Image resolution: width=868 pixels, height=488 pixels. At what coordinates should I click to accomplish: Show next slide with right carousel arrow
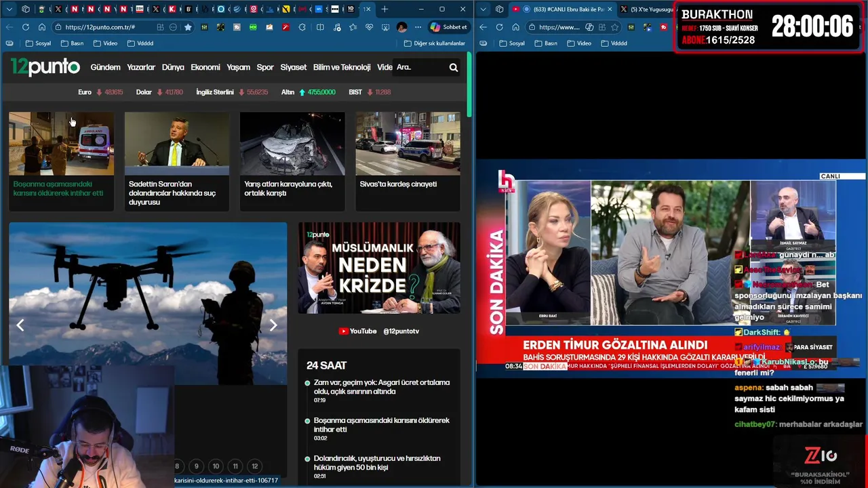[273, 325]
